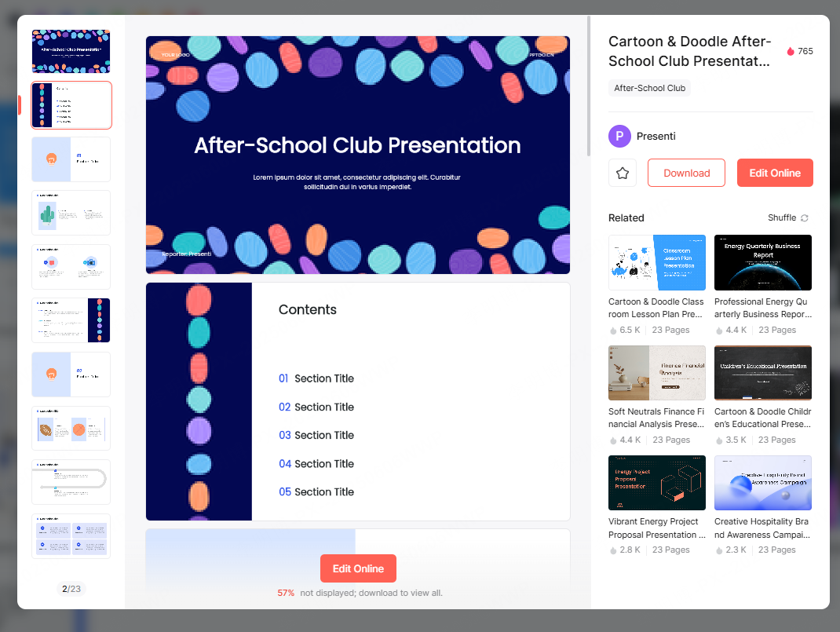Viewport: 840px width, 632px height.
Task: Open Presenti's profile avatar
Action: 619,136
